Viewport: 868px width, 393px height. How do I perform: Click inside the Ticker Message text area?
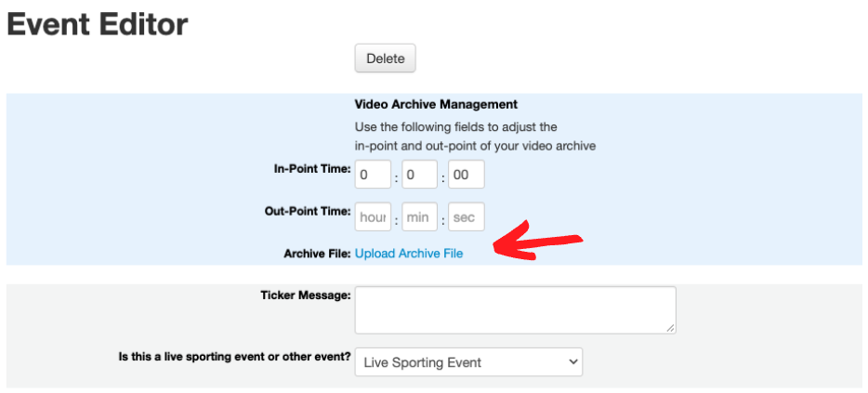[515, 310]
